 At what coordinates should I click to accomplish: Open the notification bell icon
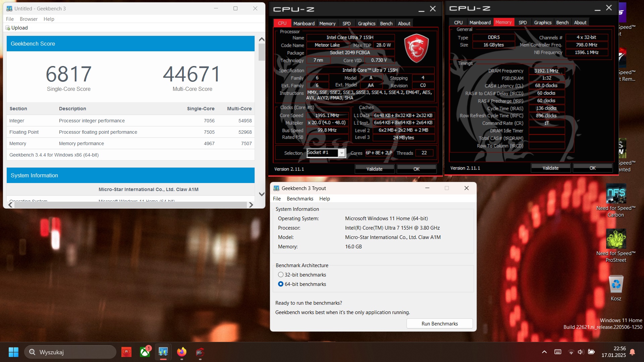[x=633, y=352]
